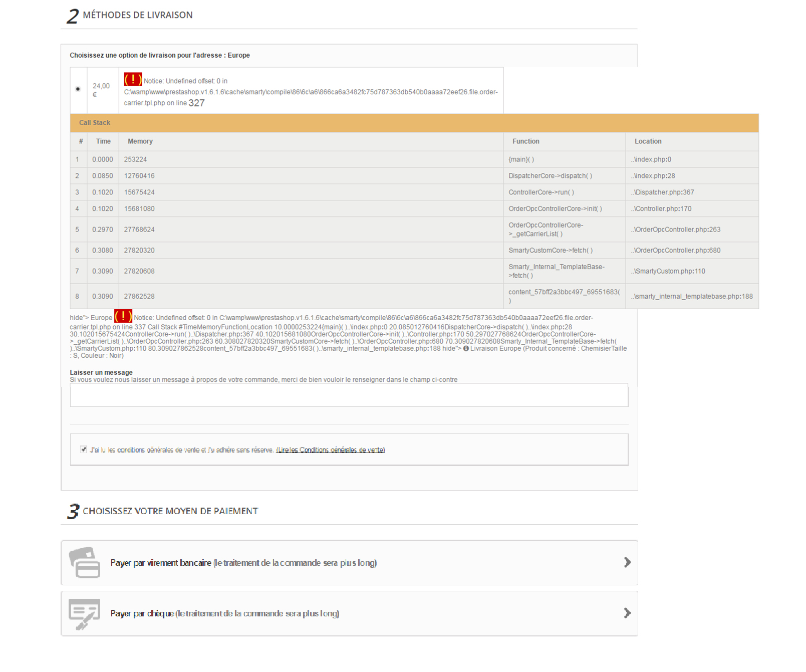Select the content_57bff2a3bbc497_69551683( ) cell
The height and width of the screenshot is (672, 806).
click(565, 296)
